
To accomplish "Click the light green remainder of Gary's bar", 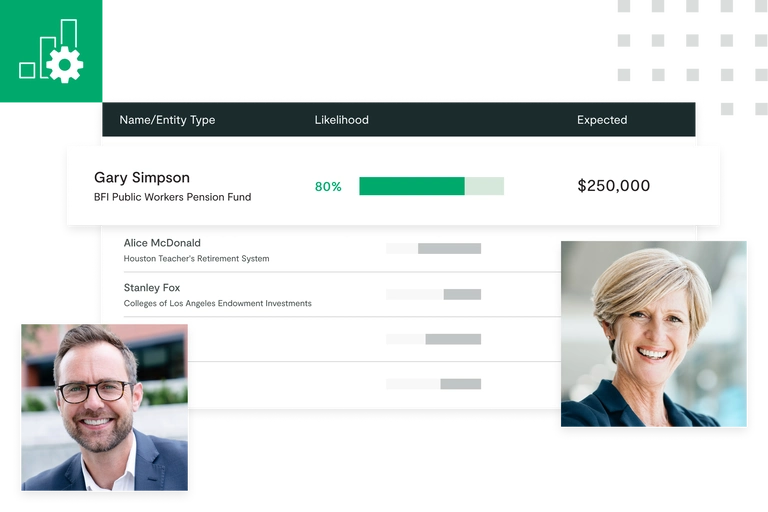I will [x=484, y=186].
